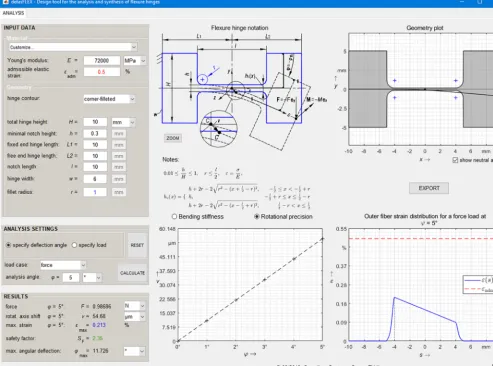Edit the Young's modulus value field
493x366 pixels.
click(102, 61)
